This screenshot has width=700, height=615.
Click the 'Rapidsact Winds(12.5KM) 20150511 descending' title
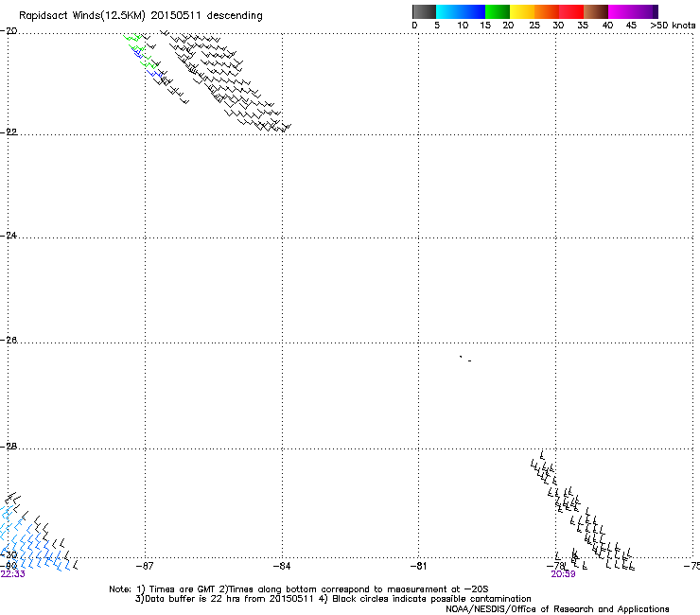(x=141, y=16)
